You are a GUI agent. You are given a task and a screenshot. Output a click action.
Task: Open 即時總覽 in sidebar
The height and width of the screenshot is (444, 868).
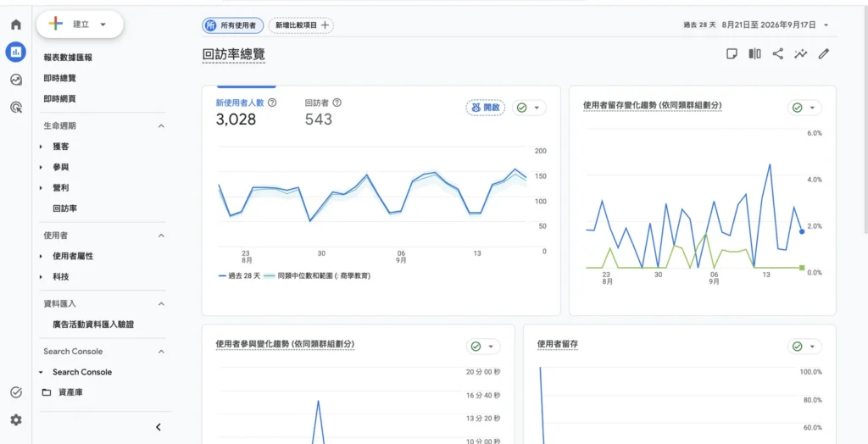(60, 78)
